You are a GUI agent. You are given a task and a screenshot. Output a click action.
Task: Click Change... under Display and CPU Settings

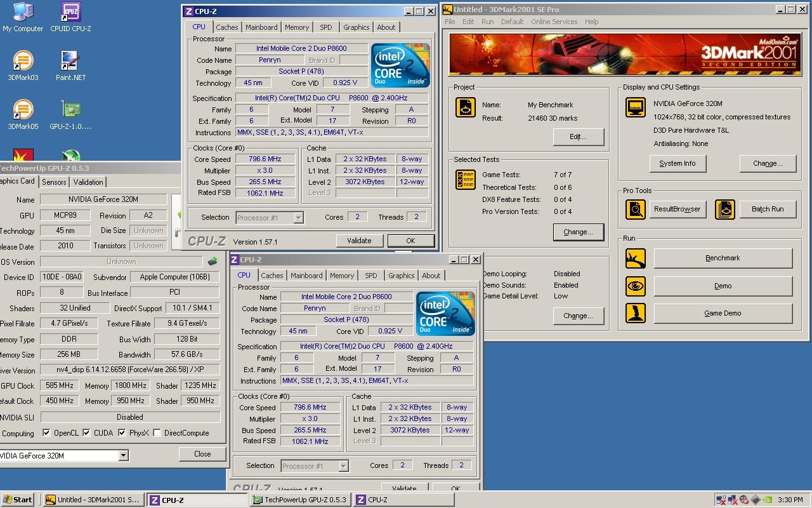pos(767,163)
